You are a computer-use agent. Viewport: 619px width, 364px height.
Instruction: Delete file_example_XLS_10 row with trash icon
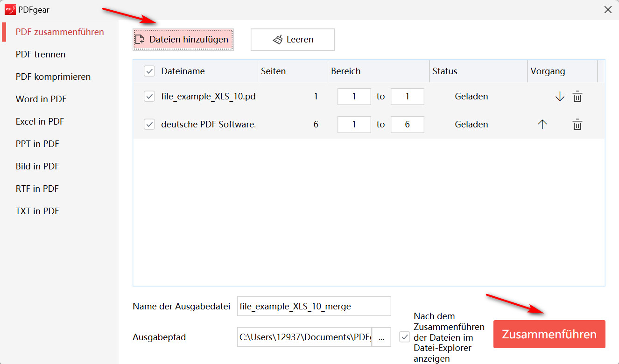(x=577, y=97)
